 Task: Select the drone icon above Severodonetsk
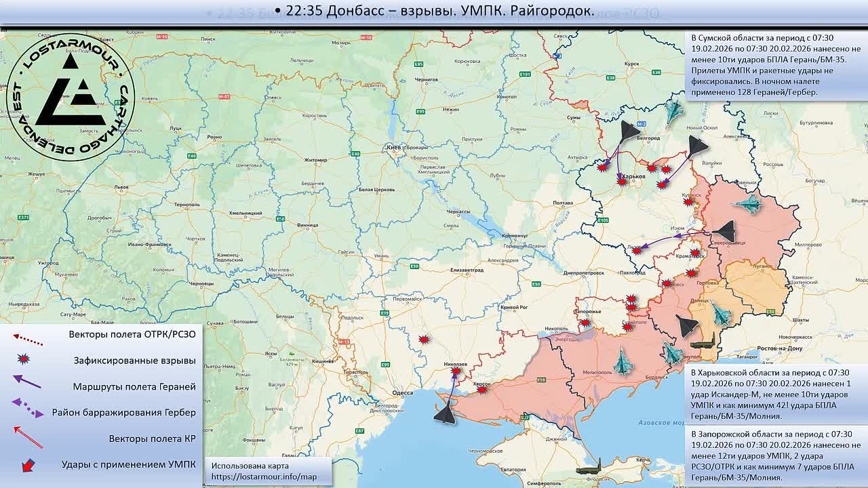pos(724,232)
